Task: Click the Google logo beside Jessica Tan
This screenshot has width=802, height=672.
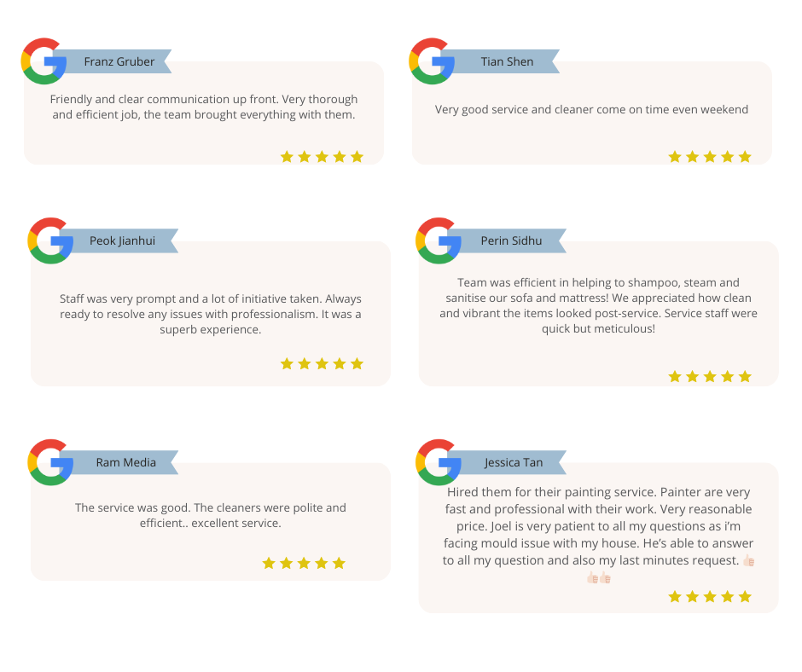Action: click(439, 463)
